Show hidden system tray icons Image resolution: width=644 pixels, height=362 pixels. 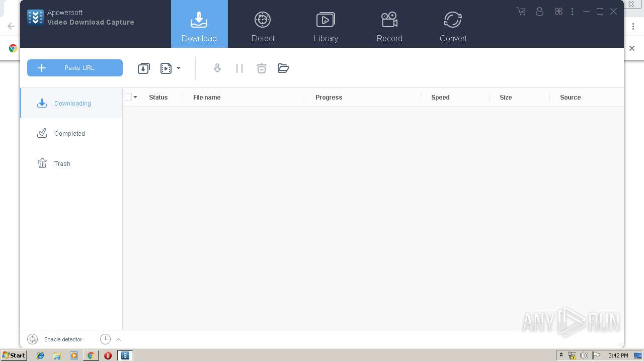561,355
